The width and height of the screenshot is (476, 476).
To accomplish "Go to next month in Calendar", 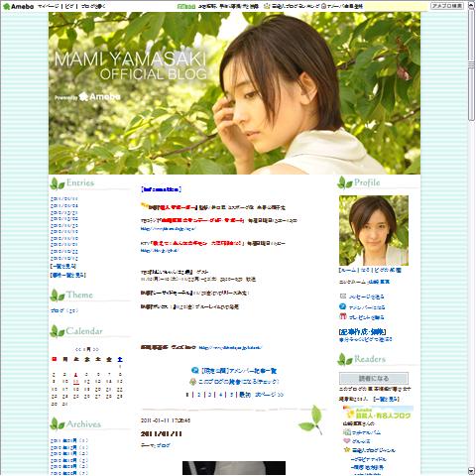I will [95, 349].
